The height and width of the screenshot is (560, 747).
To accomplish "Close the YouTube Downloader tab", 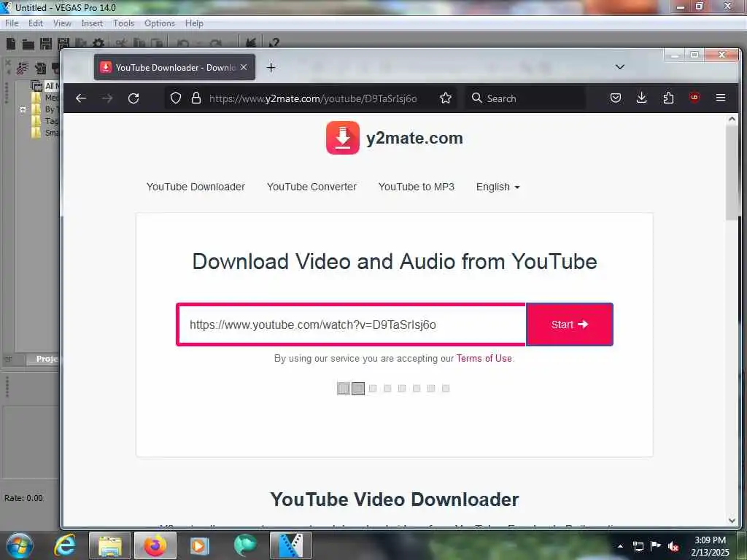I will (x=244, y=67).
